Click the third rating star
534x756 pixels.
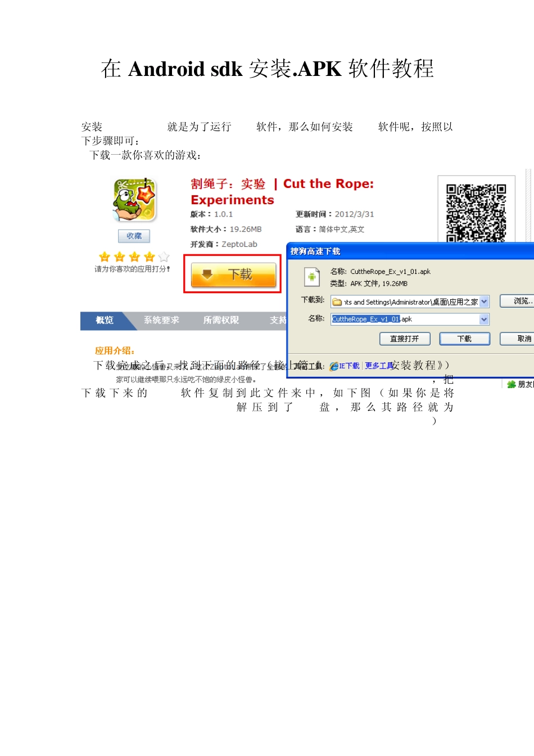pos(134,257)
